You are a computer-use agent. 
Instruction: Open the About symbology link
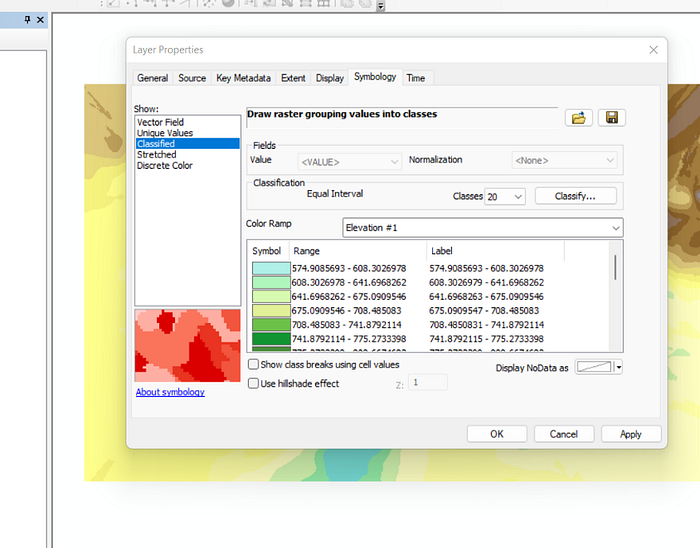pyautogui.click(x=170, y=392)
